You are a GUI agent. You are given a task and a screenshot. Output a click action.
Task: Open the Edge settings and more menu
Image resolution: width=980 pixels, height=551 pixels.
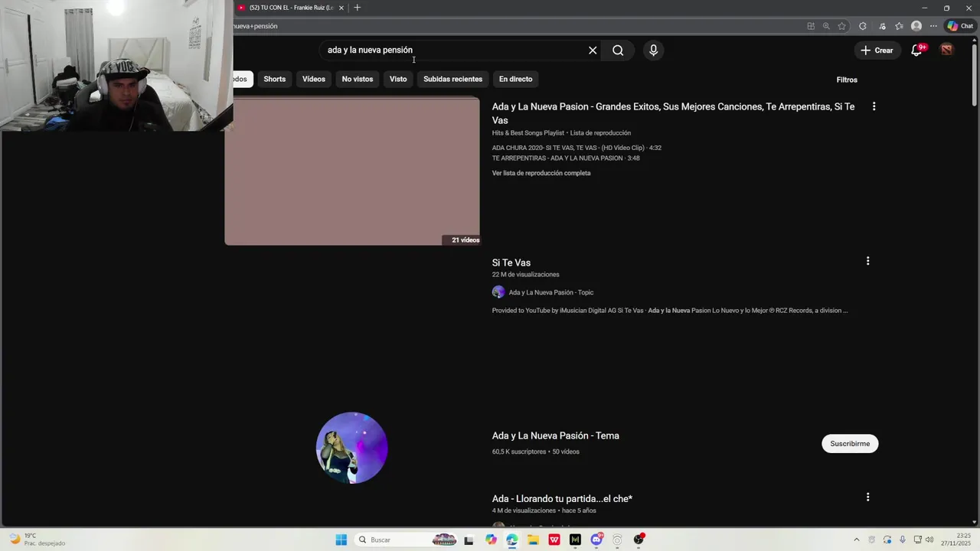coord(933,26)
